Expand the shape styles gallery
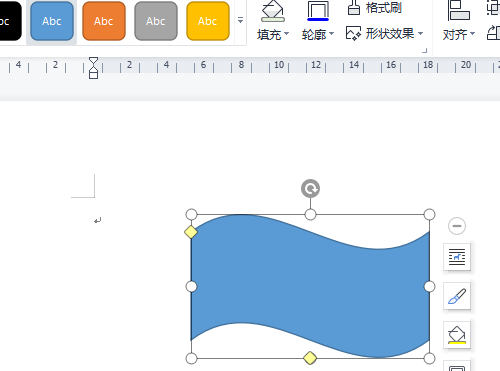Viewport: 500px width, 371px height. coord(240,20)
